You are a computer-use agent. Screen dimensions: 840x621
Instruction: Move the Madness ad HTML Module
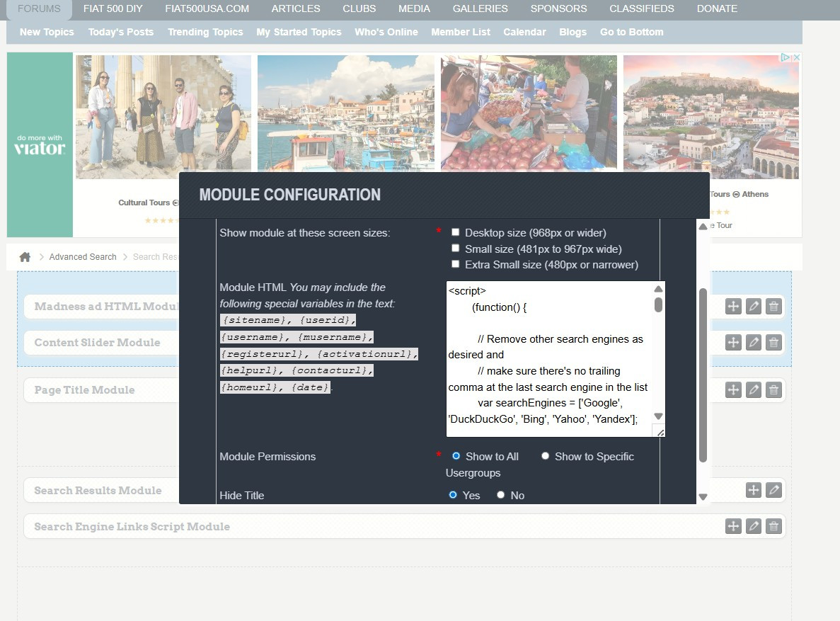[733, 306]
